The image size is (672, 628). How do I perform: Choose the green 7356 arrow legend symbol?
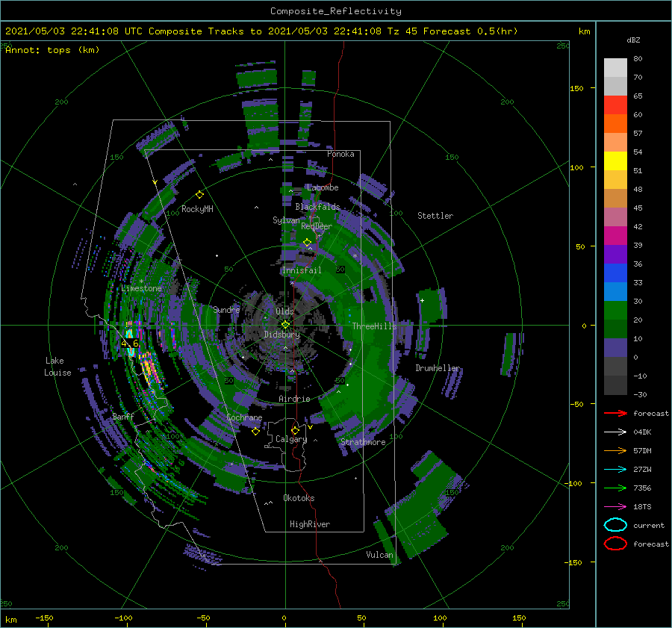click(615, 488)
